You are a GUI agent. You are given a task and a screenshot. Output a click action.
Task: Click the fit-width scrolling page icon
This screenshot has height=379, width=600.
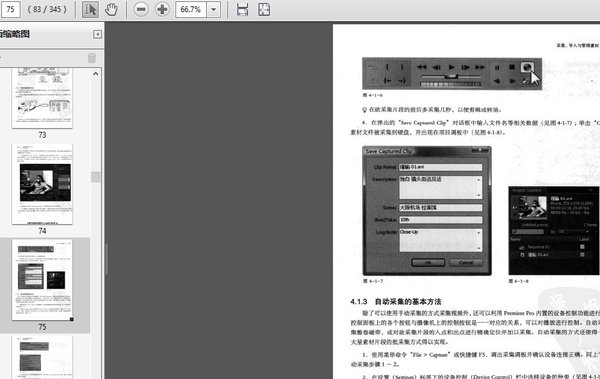pos(243,10)
